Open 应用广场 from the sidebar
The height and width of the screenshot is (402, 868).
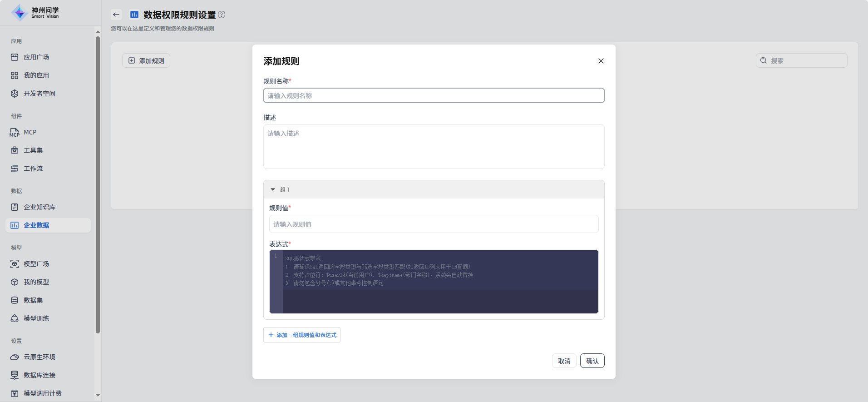(36, 57)
